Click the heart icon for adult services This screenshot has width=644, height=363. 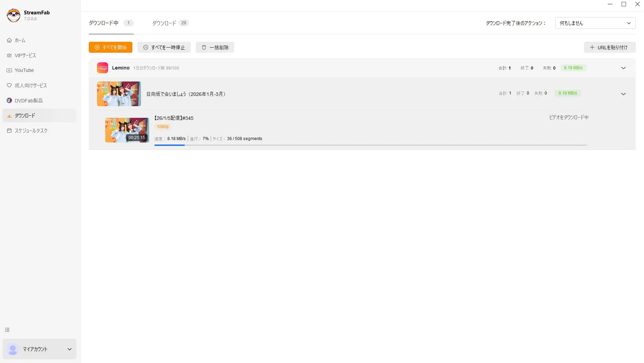tap(9, 85)
